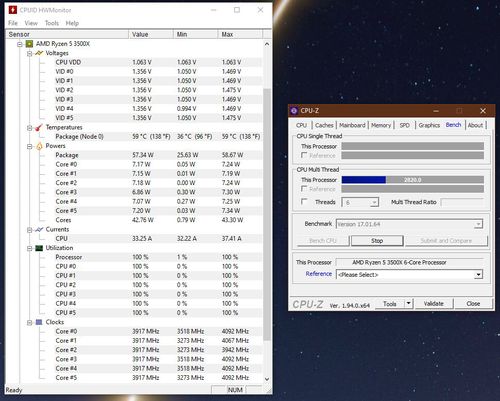Open the Benchmark version dropdown
Viewport: 500px width, 401px height.
point(478,224)
